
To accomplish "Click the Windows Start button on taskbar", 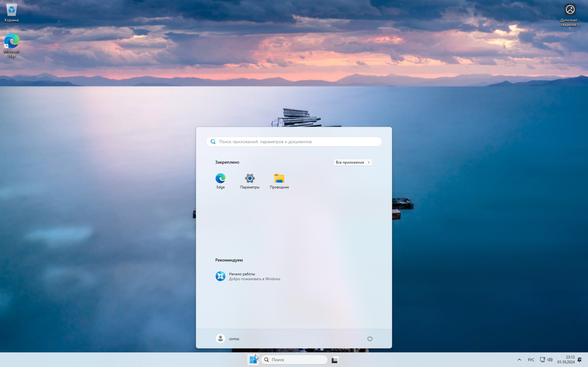I will click(x=253, y=360).
